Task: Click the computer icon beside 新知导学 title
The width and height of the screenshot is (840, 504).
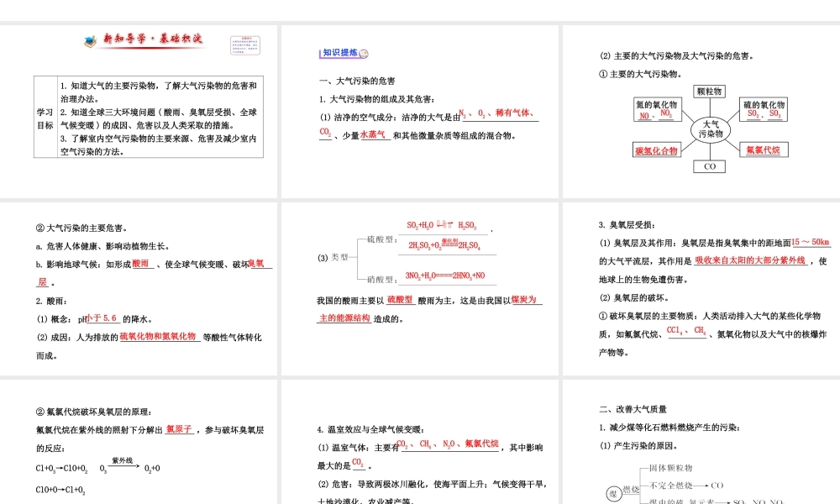Action: coord(91,40)
